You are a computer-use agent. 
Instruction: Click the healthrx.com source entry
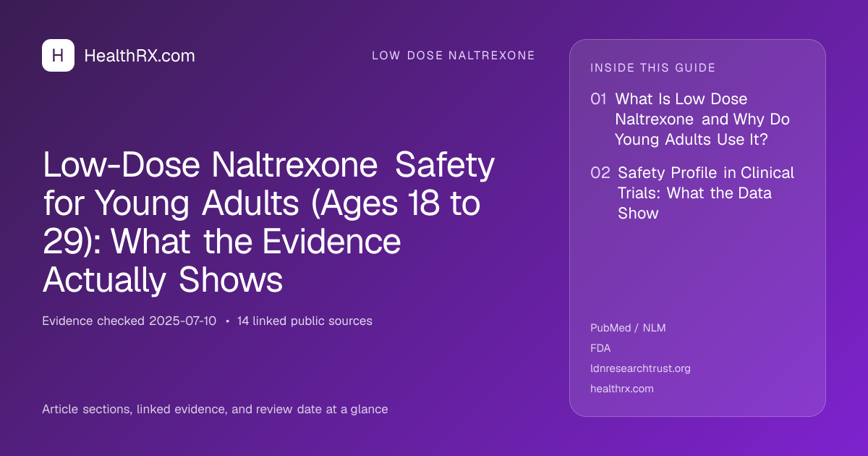coord(622,389)
